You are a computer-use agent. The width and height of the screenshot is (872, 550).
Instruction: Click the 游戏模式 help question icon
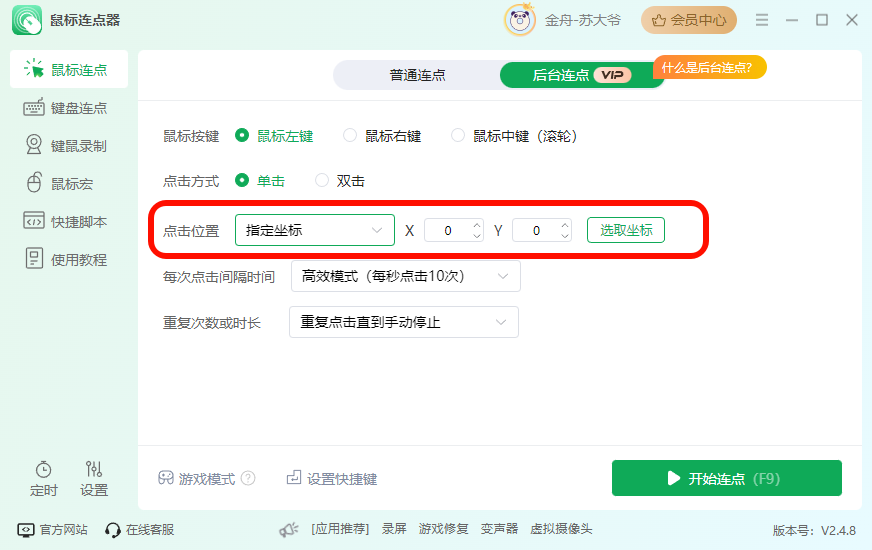click(x=248, y=478)
